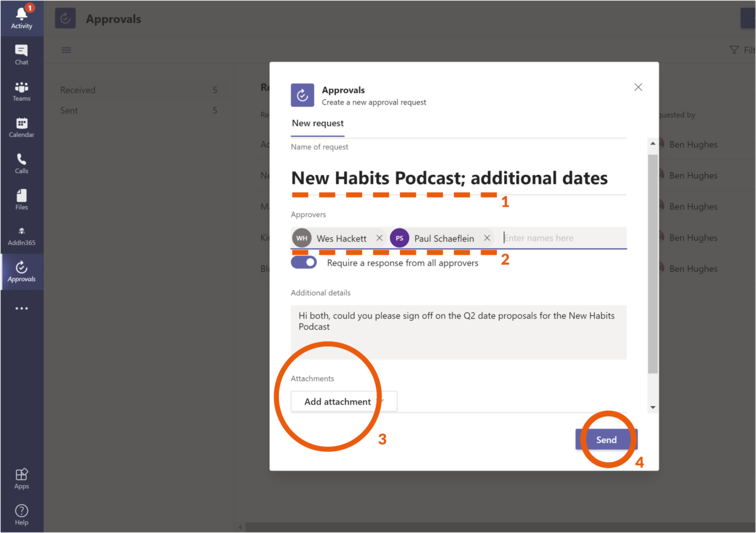756x533 pixels.
Task: Open the Calendar
Action: click(x=21, y=127)
